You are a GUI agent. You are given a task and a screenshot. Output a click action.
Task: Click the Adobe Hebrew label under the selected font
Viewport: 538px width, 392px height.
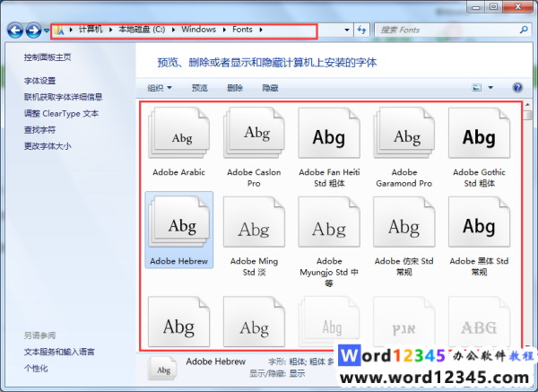tap(178, 261)
